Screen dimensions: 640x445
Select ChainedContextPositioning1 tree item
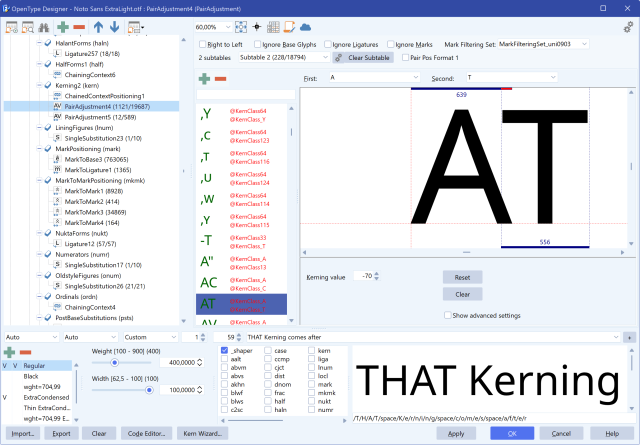(x=104, y=96)
